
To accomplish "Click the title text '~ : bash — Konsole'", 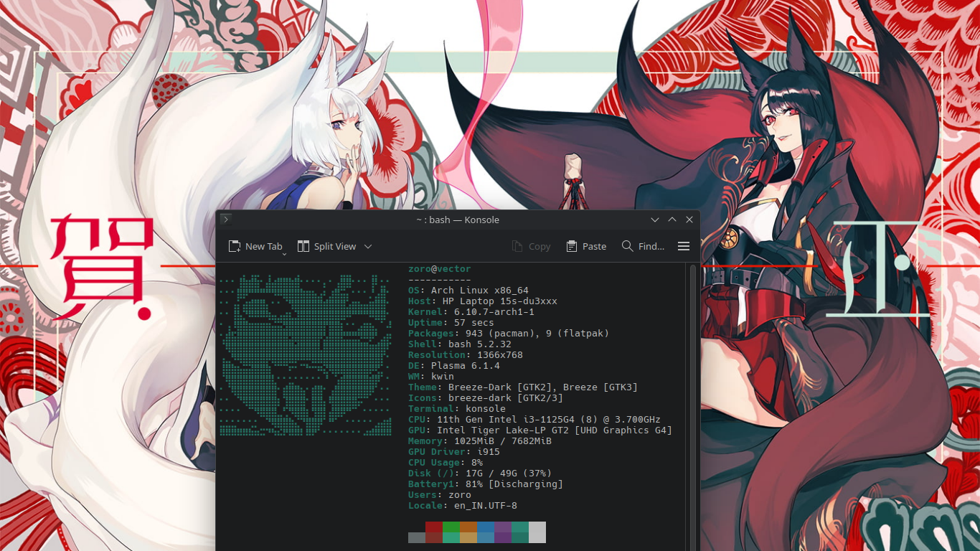I will click(458, 220).
